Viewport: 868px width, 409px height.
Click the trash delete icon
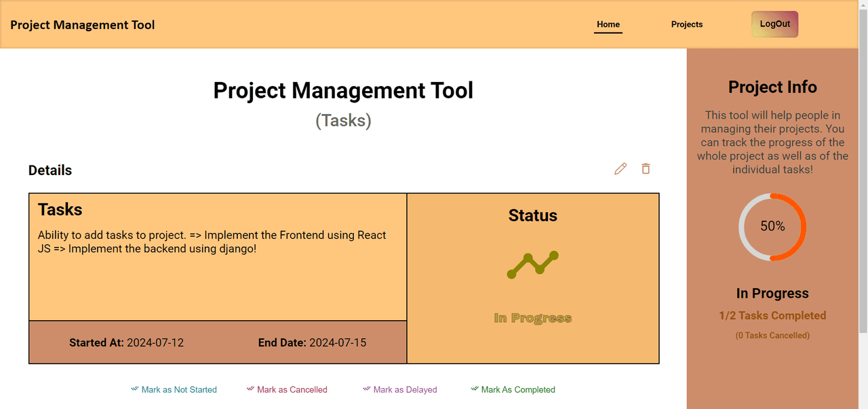pyautogui.click(x=646, y=169)
